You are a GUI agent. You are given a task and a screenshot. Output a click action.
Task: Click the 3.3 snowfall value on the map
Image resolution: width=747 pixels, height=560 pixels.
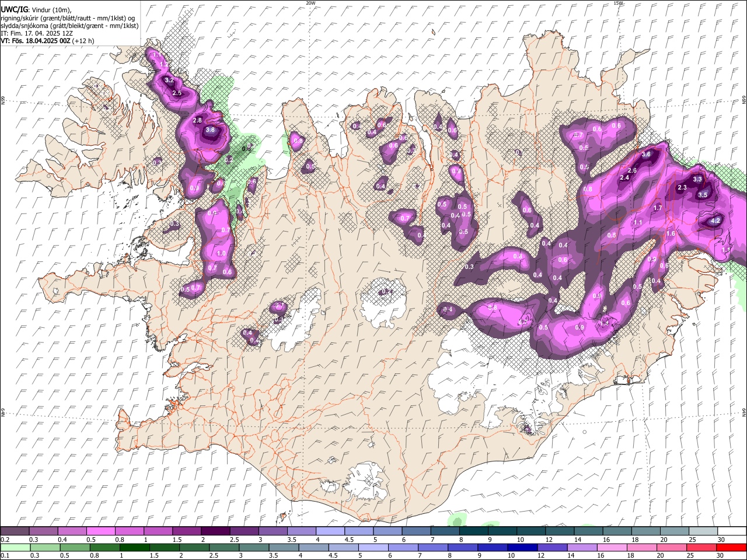(x=697, y=180)
